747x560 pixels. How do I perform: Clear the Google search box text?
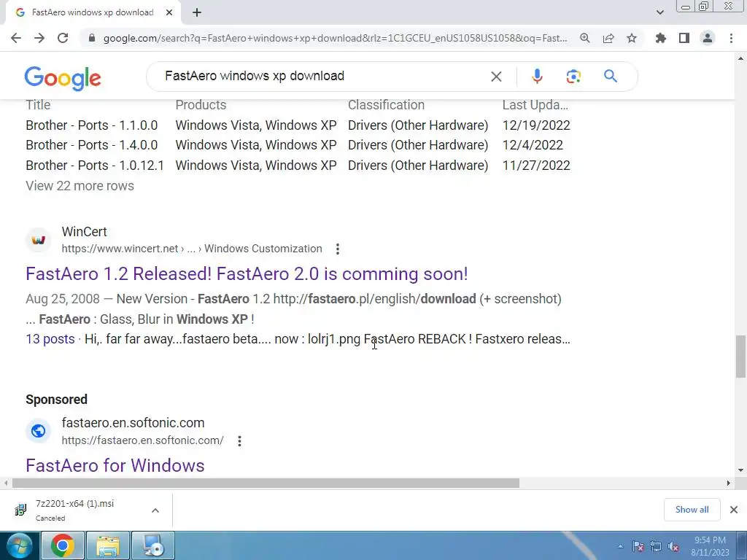(x=496, y=76)
